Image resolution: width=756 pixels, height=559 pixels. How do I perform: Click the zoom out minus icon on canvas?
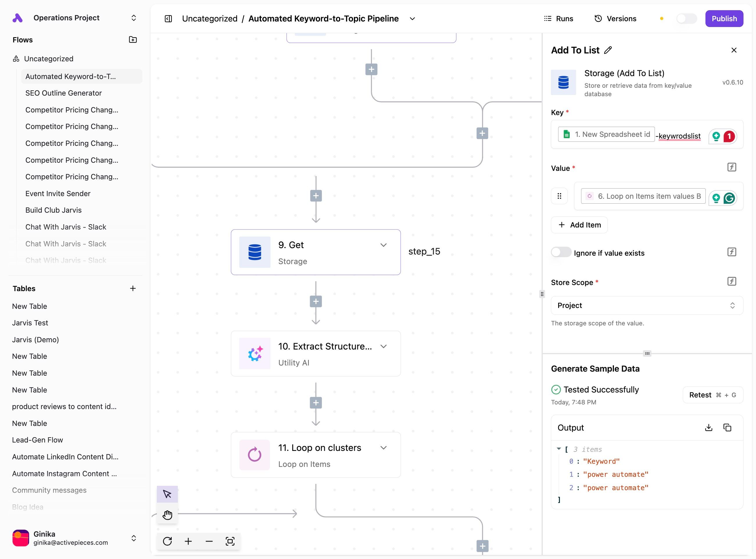[x=209, y=541]
